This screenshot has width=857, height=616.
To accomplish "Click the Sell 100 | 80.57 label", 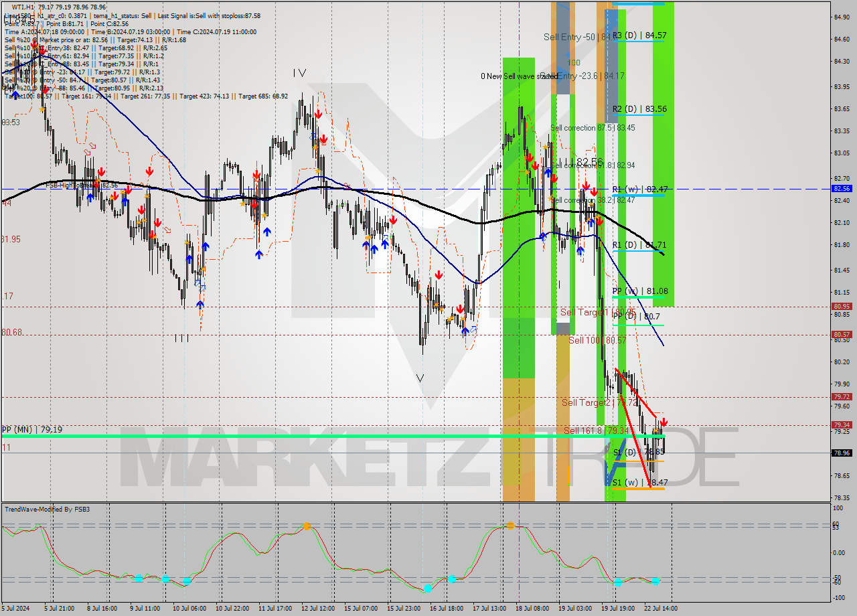I will (597, 340).
